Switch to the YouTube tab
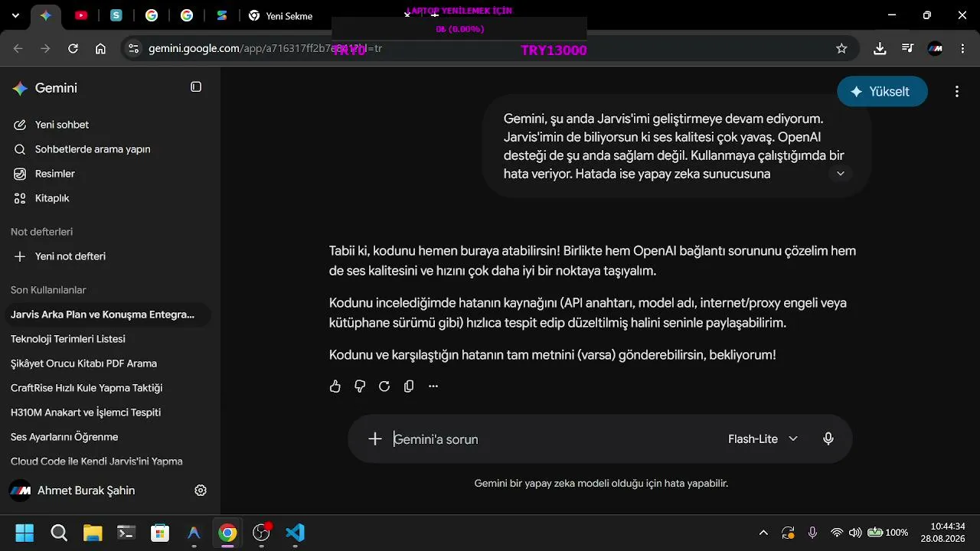 (x=80, y=15)
